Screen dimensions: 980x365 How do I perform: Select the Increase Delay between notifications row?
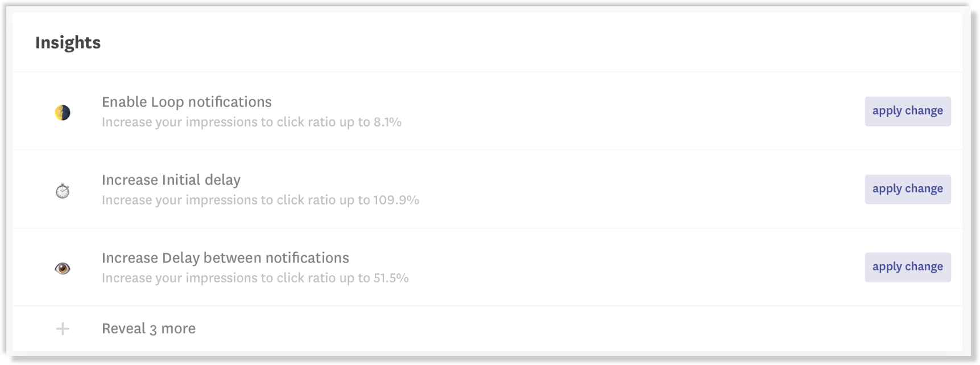[x=225, y=258]
